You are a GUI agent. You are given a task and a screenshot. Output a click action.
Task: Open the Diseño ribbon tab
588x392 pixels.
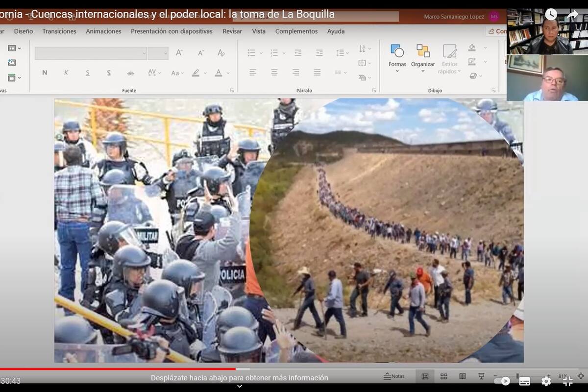point(24,31)
